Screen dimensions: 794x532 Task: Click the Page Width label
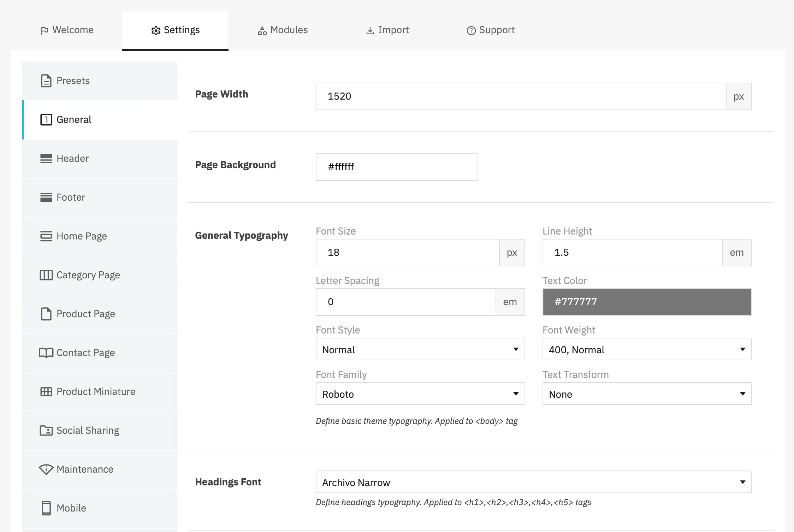tap(221, 94)
